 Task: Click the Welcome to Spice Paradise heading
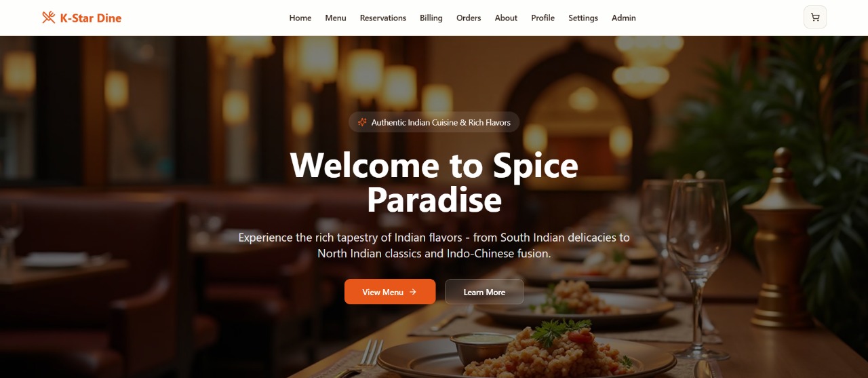[434, 182]
